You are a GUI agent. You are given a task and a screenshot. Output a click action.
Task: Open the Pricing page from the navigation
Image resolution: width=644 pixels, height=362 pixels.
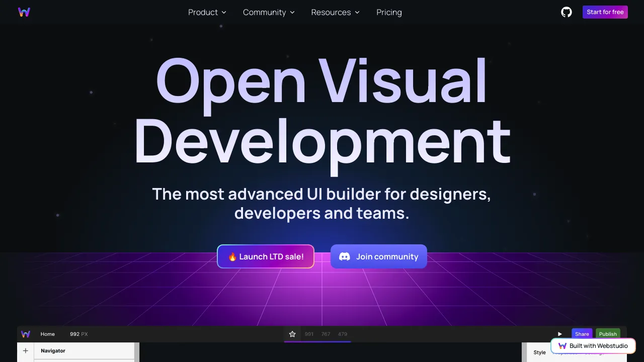[x=389, y=12]
